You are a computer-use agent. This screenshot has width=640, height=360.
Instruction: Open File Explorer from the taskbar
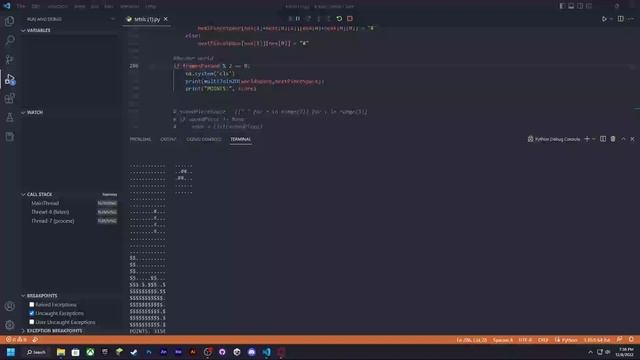pyautogui.click(x=61, y=352)
